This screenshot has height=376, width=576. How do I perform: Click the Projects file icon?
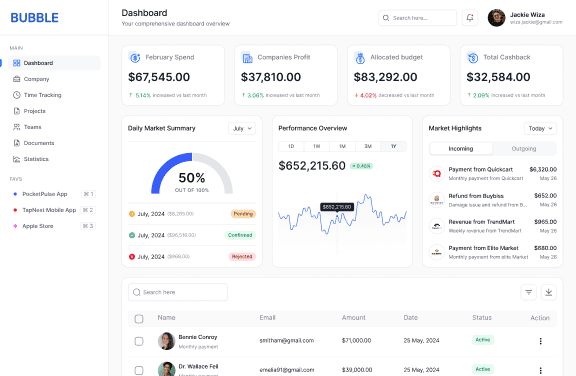pos(17,111)
